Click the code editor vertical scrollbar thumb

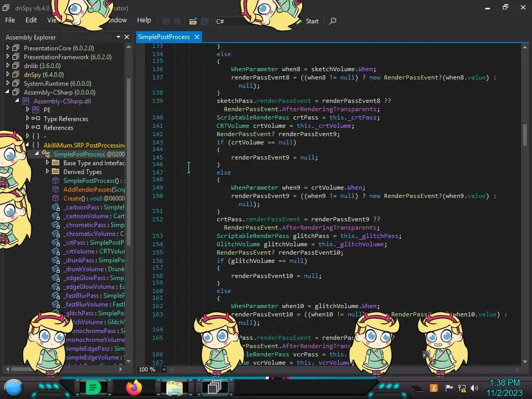(x=525, y=135)
